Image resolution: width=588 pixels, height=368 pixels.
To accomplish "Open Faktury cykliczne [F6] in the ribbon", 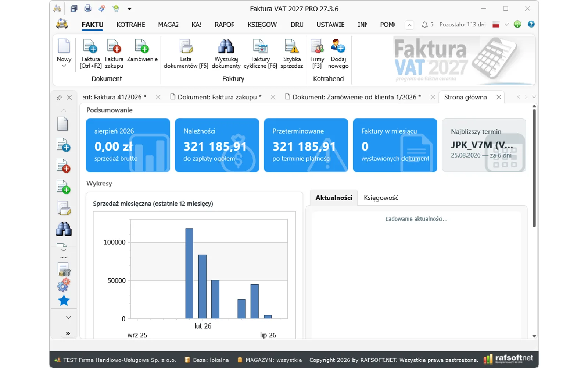I will click(x=261, y=53).
